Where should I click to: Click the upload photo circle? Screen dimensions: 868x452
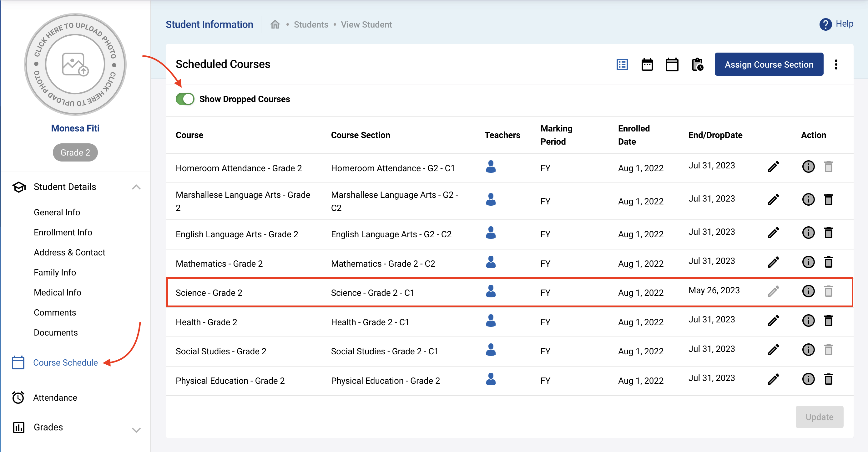click(75, 64)
